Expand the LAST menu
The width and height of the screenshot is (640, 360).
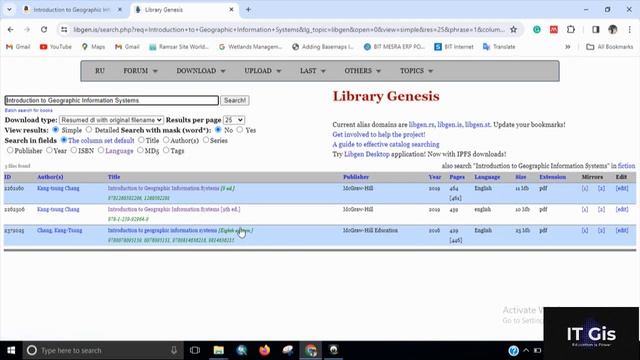pyautogui.click(x=312, y=71)
